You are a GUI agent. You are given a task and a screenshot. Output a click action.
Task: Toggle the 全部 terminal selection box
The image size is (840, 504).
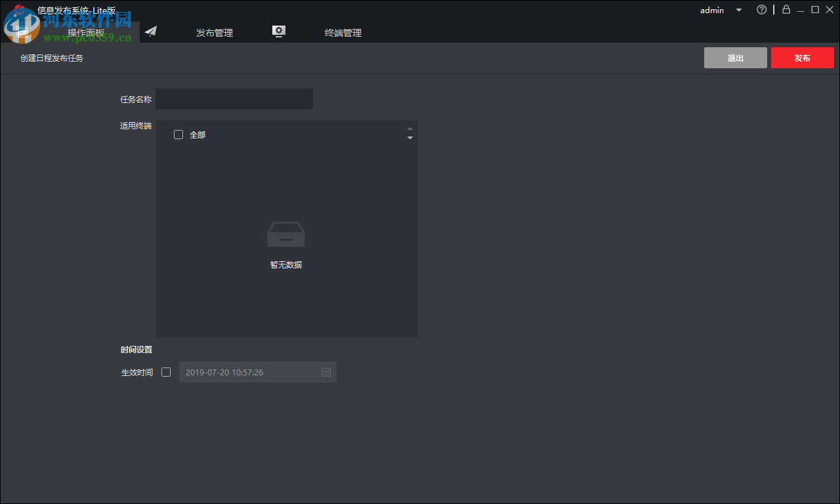point(178,134)
